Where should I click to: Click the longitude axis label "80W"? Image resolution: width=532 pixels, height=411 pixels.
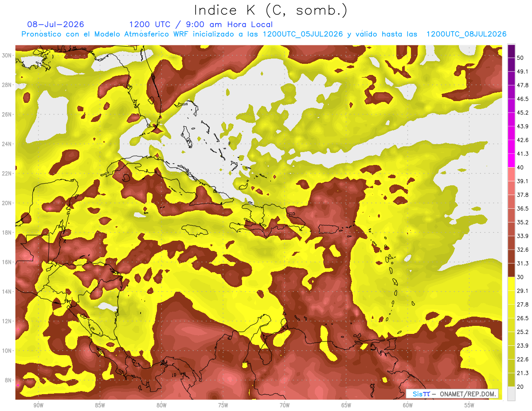pos(161,405)
